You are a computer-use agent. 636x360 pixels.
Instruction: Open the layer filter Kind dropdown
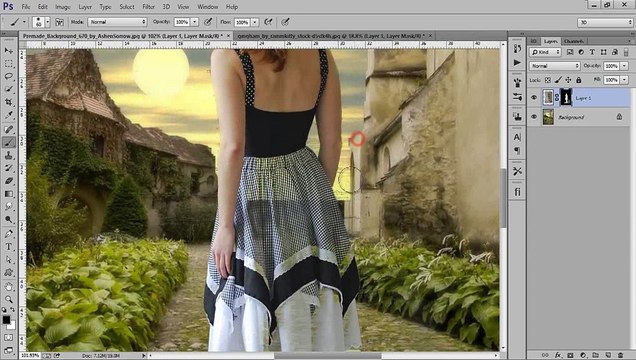tap(545, 52)
